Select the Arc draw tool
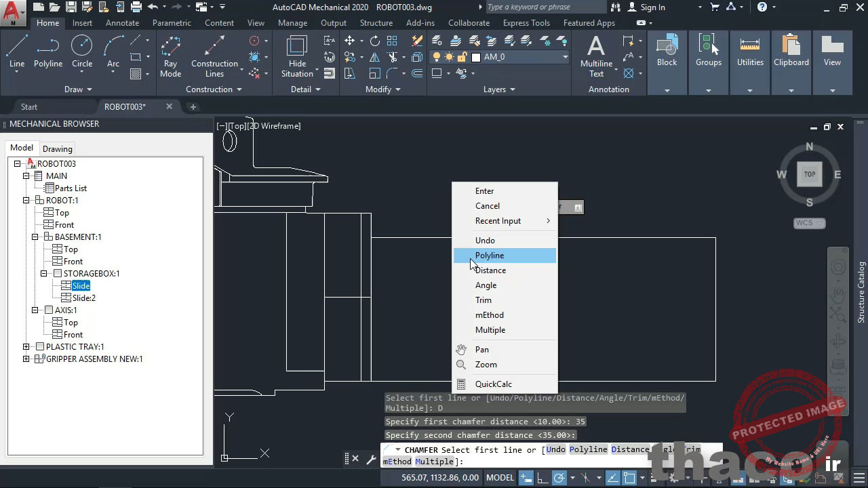The image size is (868, 488). point(113,52)
